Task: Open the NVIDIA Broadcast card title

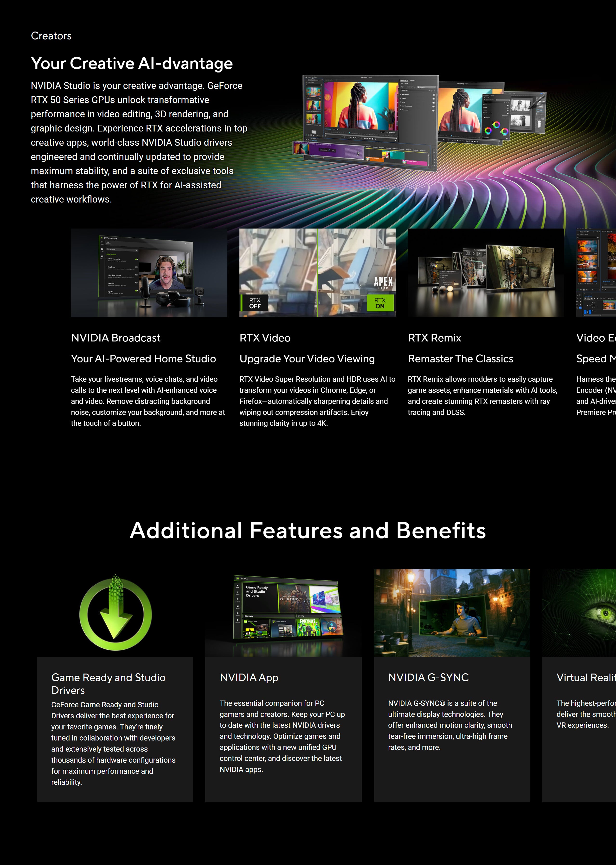Action: pos(116,338)
